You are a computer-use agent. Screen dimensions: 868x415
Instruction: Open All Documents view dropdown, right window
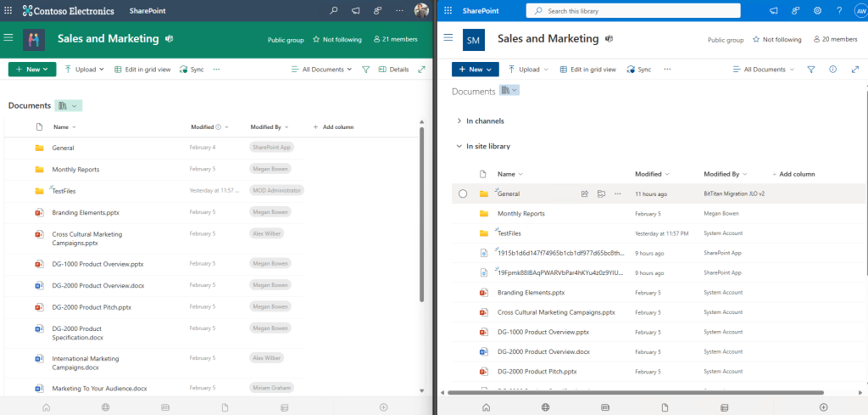(x=764, y=70)
